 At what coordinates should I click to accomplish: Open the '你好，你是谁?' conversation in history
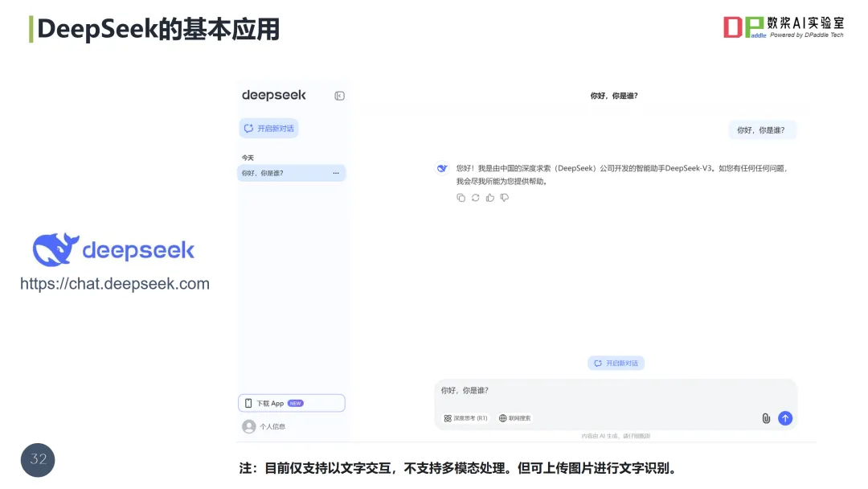(291, 173)
